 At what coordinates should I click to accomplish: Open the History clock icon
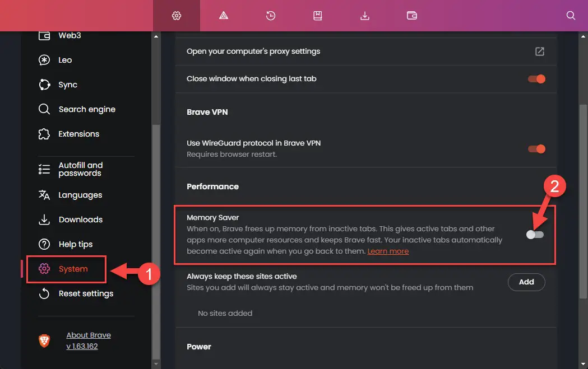pyautogui.click(x=271, y=16)
